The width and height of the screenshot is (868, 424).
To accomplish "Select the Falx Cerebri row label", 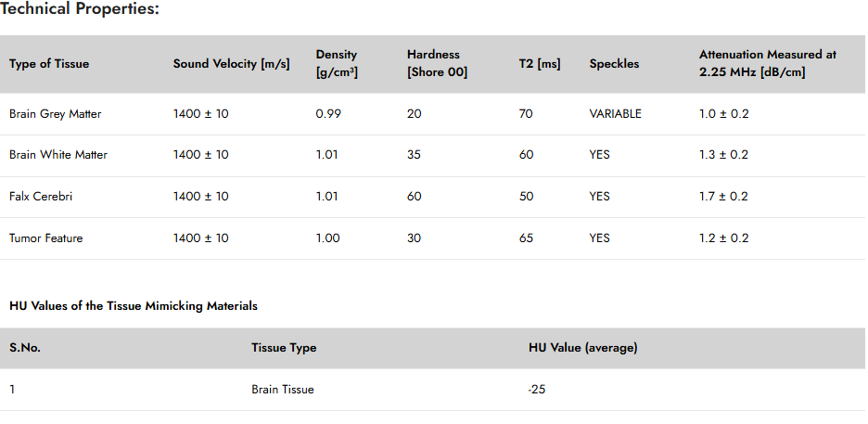I will coord(41,197).
